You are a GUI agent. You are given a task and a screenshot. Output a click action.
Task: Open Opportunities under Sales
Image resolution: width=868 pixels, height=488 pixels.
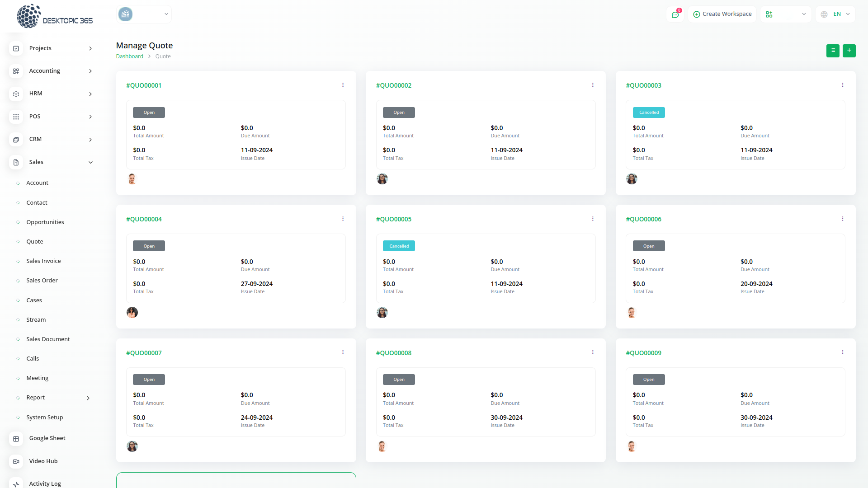tap(45, 222)
